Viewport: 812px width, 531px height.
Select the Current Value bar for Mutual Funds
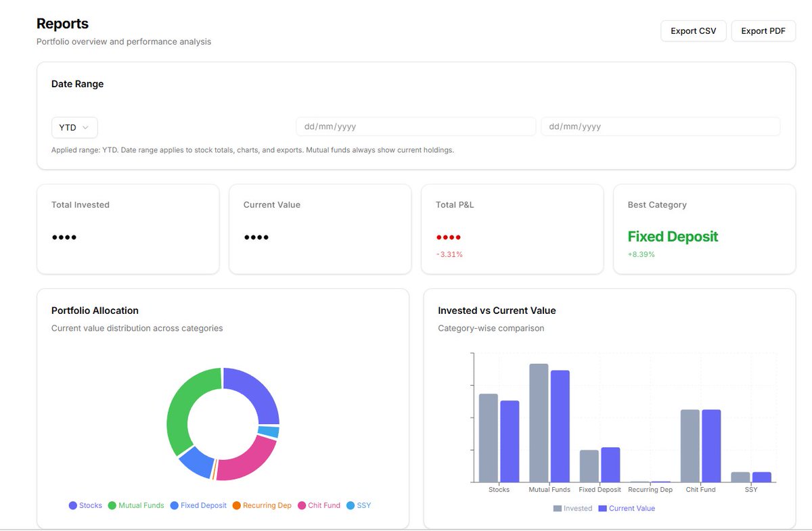click(560, 426)
